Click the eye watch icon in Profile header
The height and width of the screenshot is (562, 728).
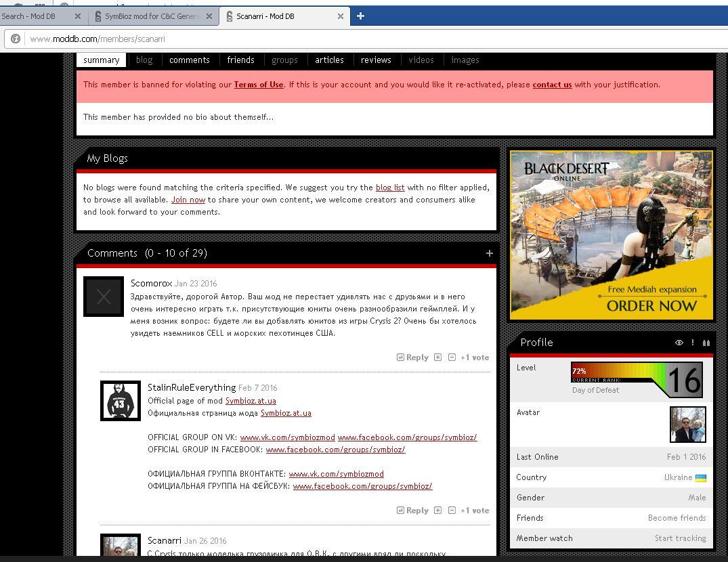[679, 343]
